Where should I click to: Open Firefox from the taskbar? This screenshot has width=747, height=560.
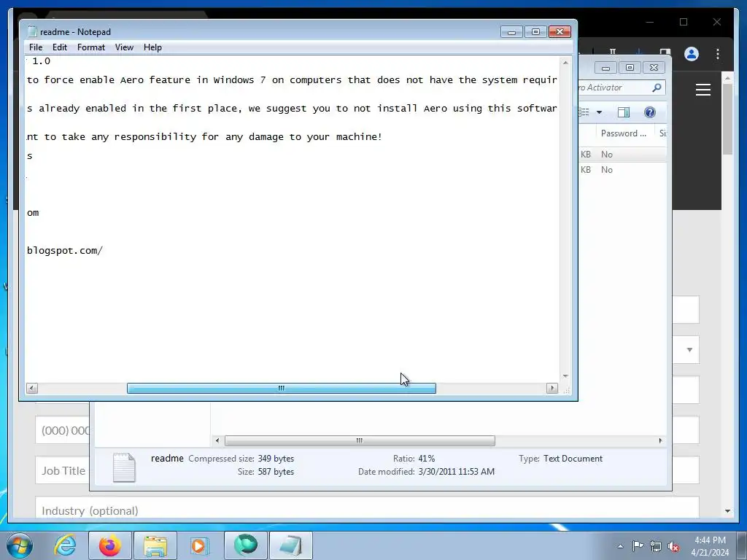coord(110,545)
